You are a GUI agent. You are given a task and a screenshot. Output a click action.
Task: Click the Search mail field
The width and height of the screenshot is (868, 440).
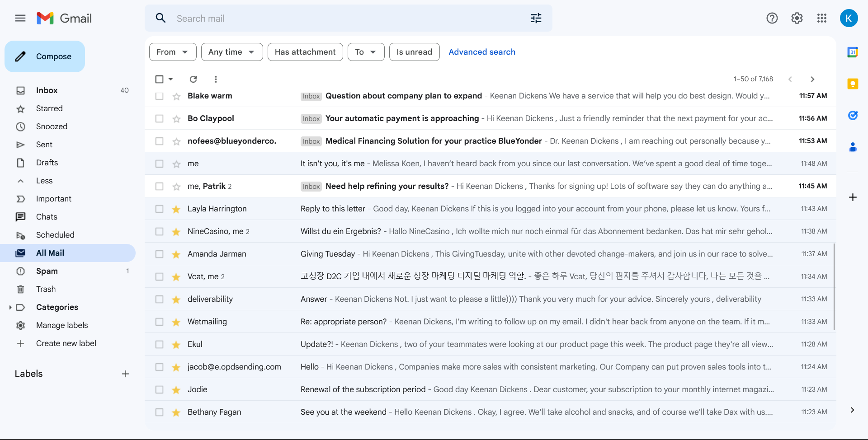point(348,18)
